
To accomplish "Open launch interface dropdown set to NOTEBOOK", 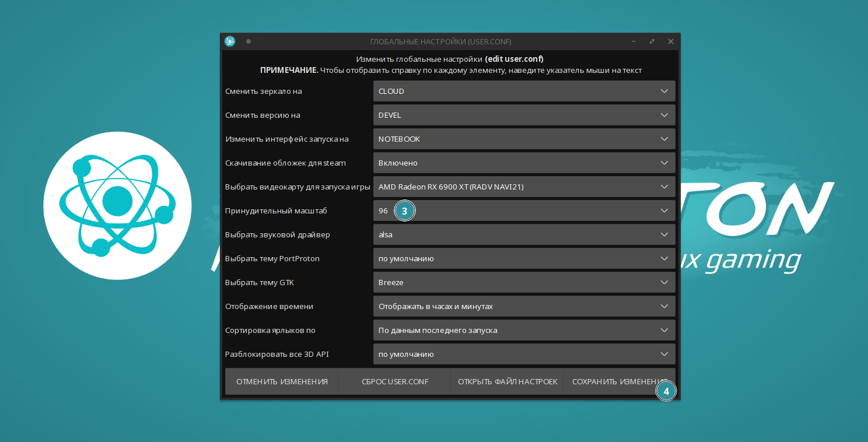I will pyautogui.click(x=523, y=139).
